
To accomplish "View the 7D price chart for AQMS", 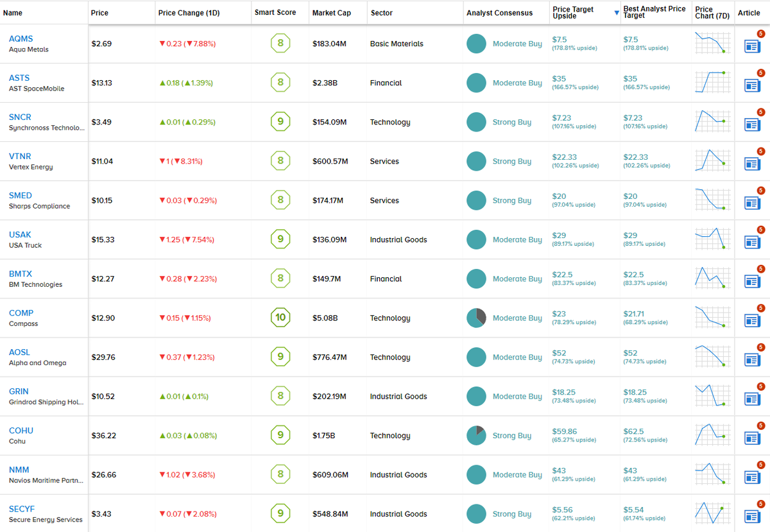I will pos(712,43).
